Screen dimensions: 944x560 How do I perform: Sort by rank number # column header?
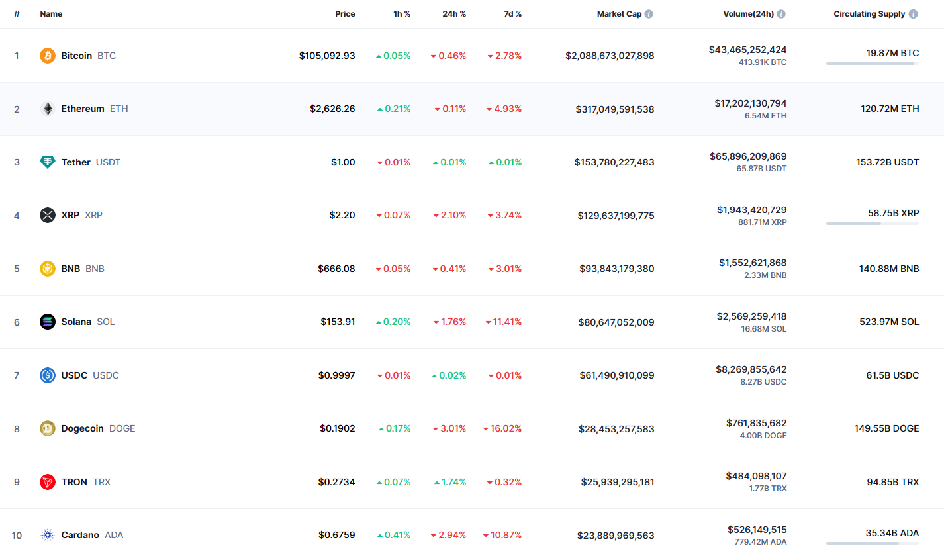pyautogui.click(x=17, y=14)
